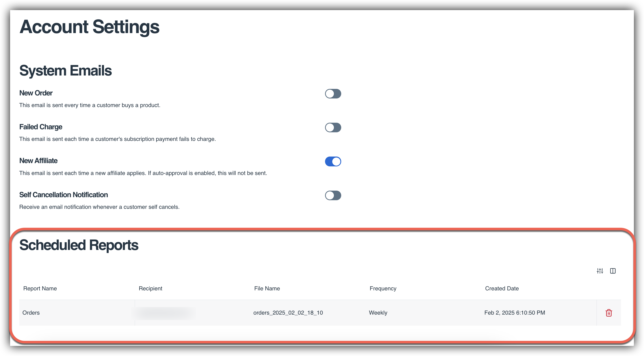
Task: Click the Report Name column header
Action: [x=40, y=288]
